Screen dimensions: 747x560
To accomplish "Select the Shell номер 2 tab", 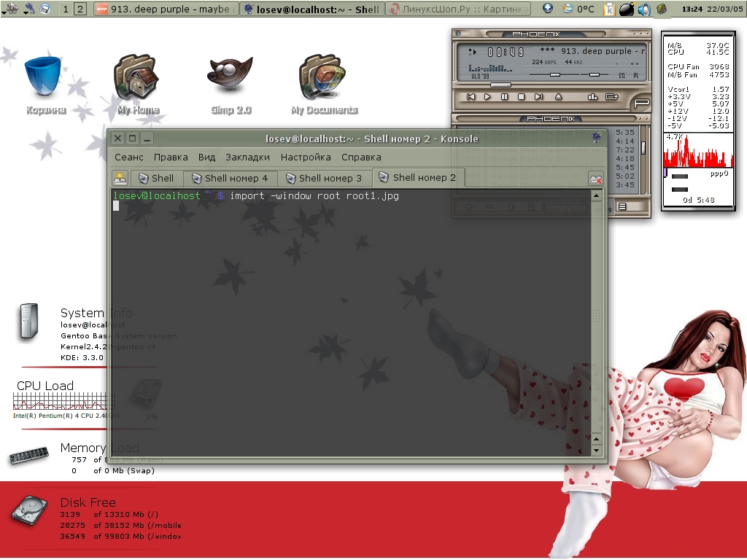I will [x=418, y=178].
